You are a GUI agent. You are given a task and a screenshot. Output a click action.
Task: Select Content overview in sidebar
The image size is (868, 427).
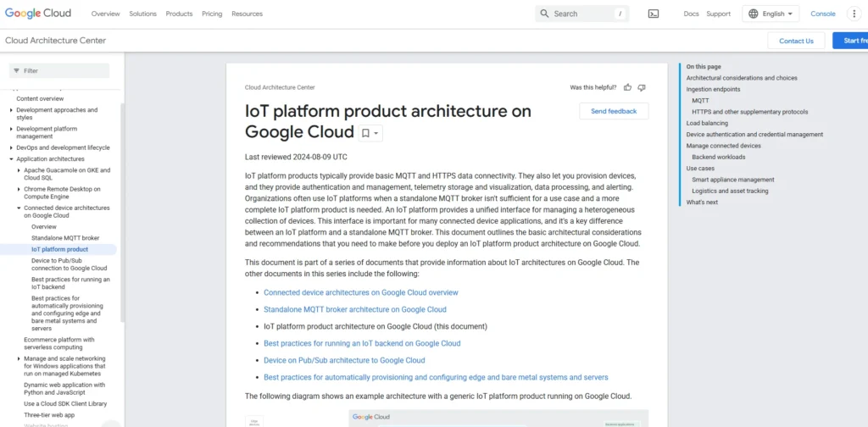click(40, 98)
